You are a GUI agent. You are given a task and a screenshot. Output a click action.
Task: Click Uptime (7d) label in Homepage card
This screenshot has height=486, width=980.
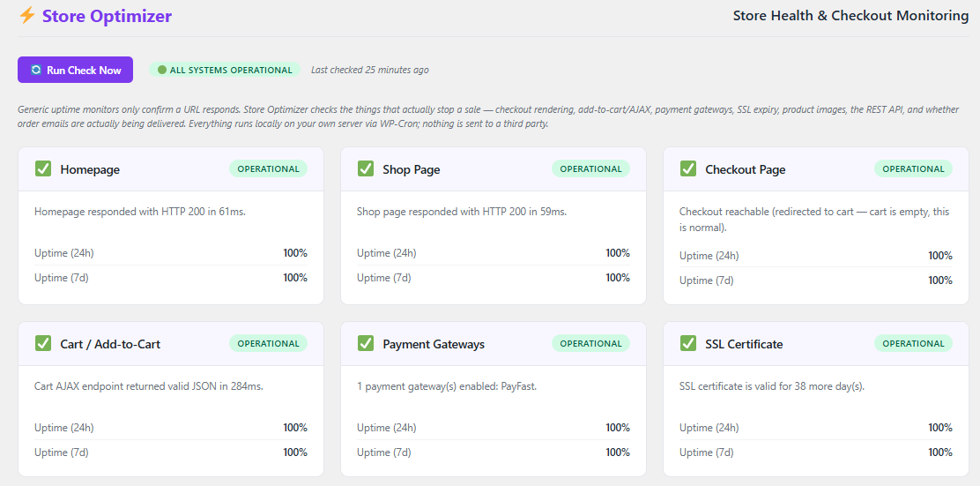pos(62,277)
